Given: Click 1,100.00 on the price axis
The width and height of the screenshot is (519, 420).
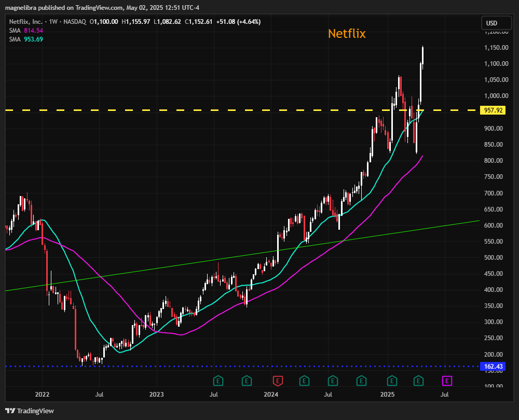Looking at the screenshot, I should tap(496, 64).
